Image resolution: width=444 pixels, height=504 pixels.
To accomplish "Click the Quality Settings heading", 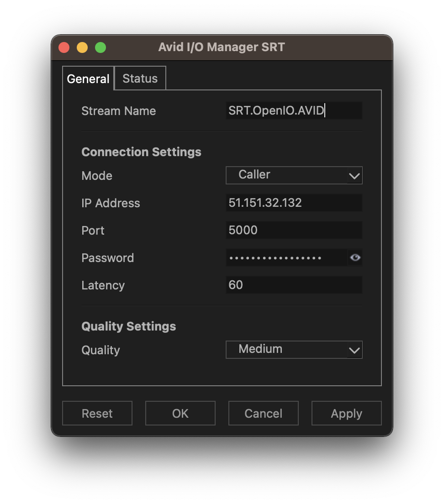I will (x=128, y=326).
